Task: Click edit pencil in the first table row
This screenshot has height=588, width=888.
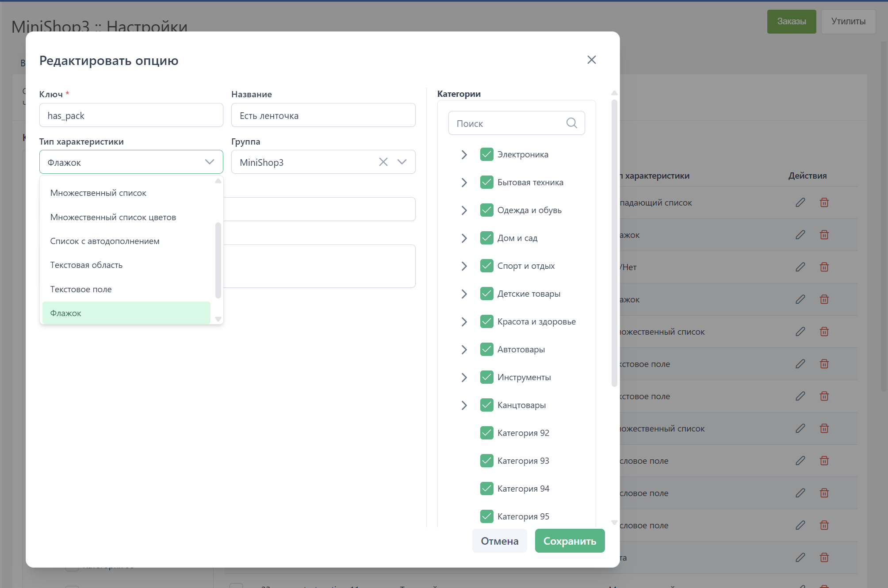Action: point(800,202)
